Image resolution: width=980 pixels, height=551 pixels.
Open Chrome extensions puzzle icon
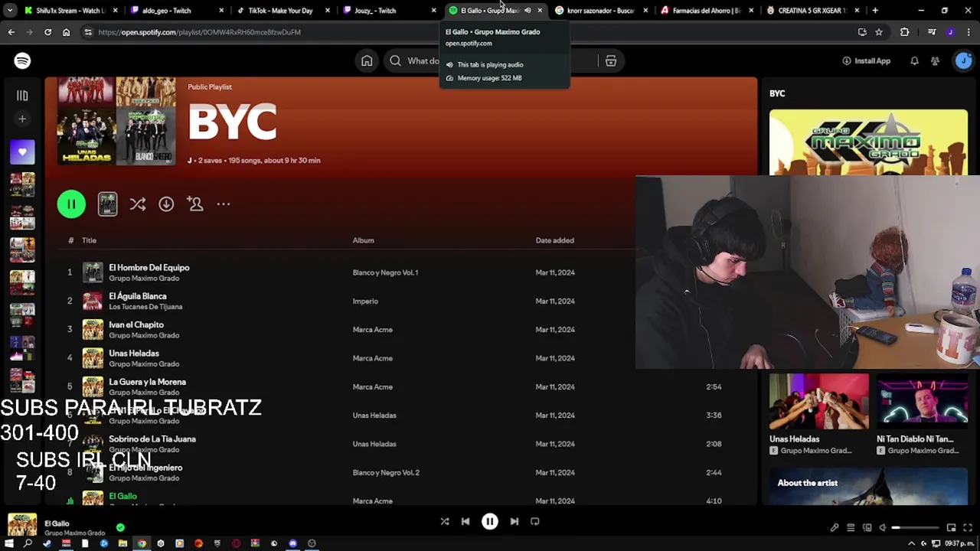coord(905,32)
